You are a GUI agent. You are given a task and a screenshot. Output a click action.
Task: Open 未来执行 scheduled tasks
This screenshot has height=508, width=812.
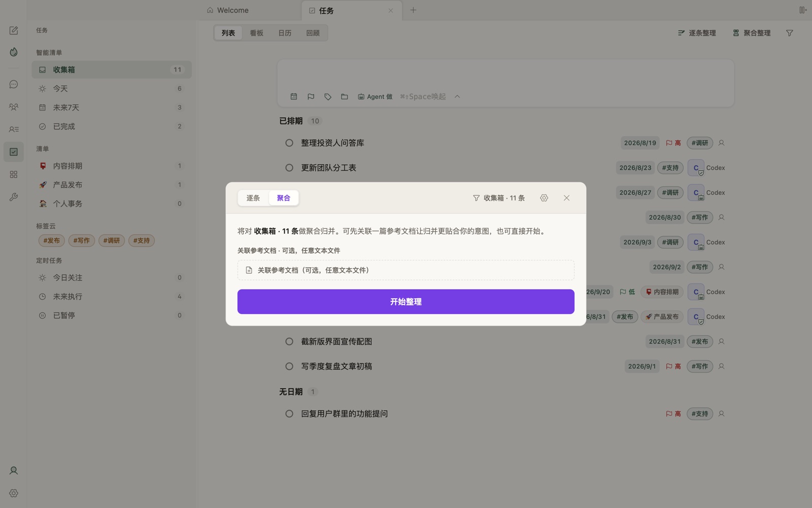click(112, 297)
